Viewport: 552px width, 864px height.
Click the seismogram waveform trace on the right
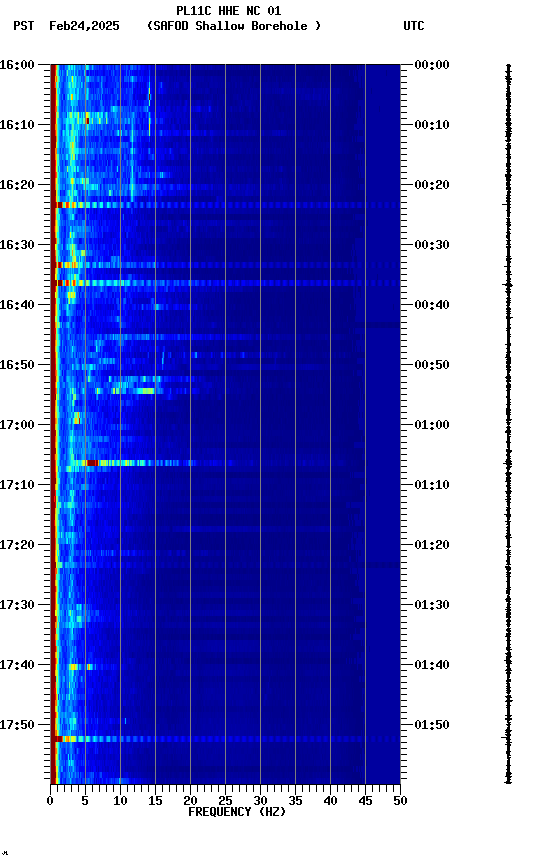(x=508, y=424)
